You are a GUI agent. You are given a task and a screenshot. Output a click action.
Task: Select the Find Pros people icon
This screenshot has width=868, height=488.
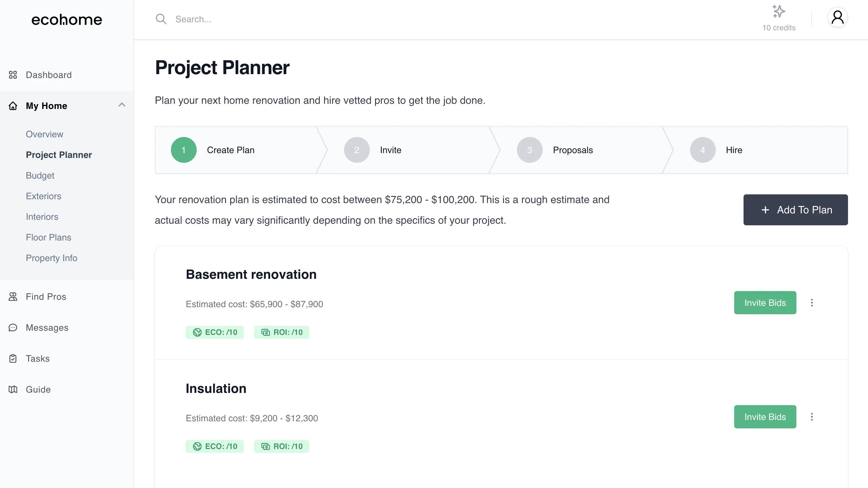tap(13, 297)
